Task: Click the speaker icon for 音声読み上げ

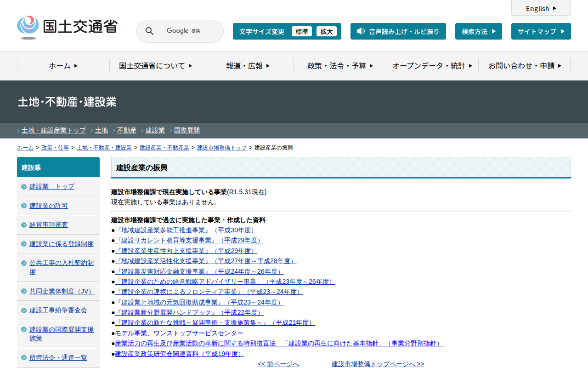Action: 361,31
